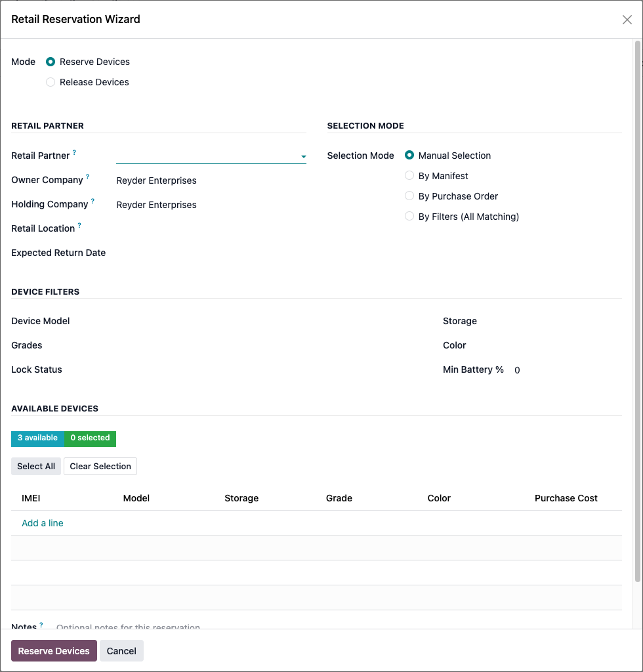Choose By Filters (All Matching) mode

409,216
